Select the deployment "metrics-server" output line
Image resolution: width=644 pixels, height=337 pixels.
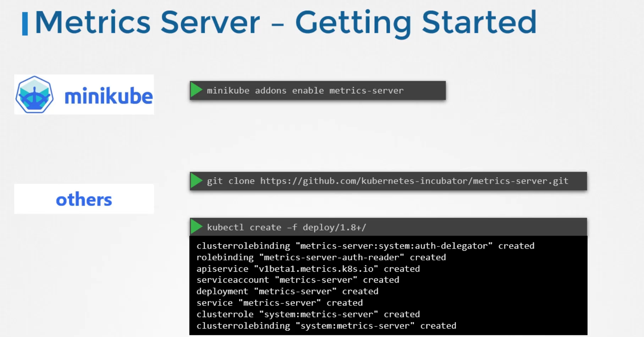click(x=287, y=291)
